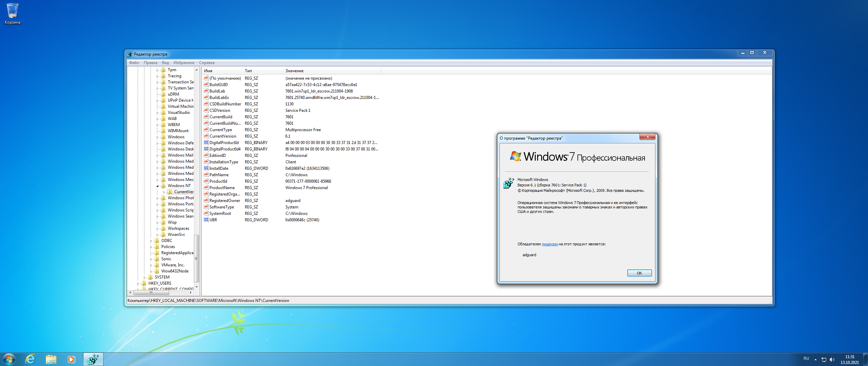Click the regedit icon in About dialog
868x366 pixels.
click(509, 183)
